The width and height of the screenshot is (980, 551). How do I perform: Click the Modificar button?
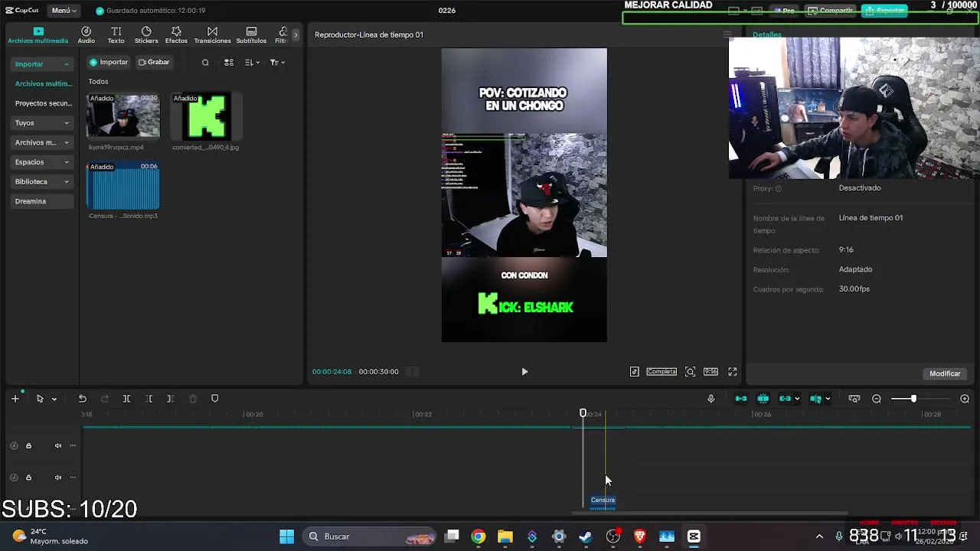(945, 373)
